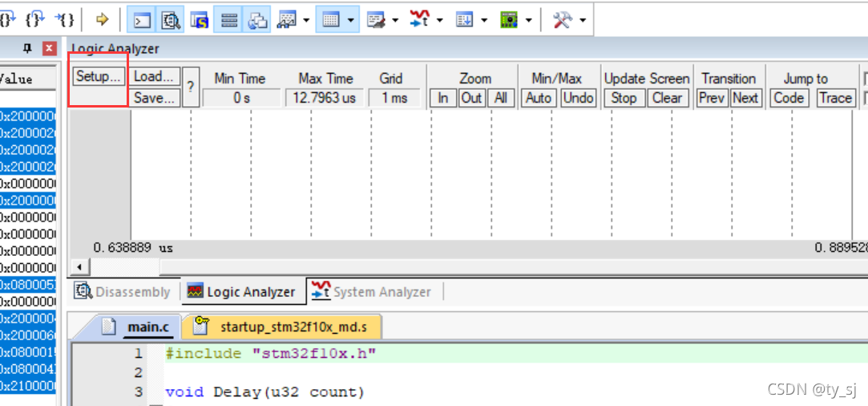Click the pin icon on the left panel
The height and width of the screenshot is (406, 868).
(27, 49)
